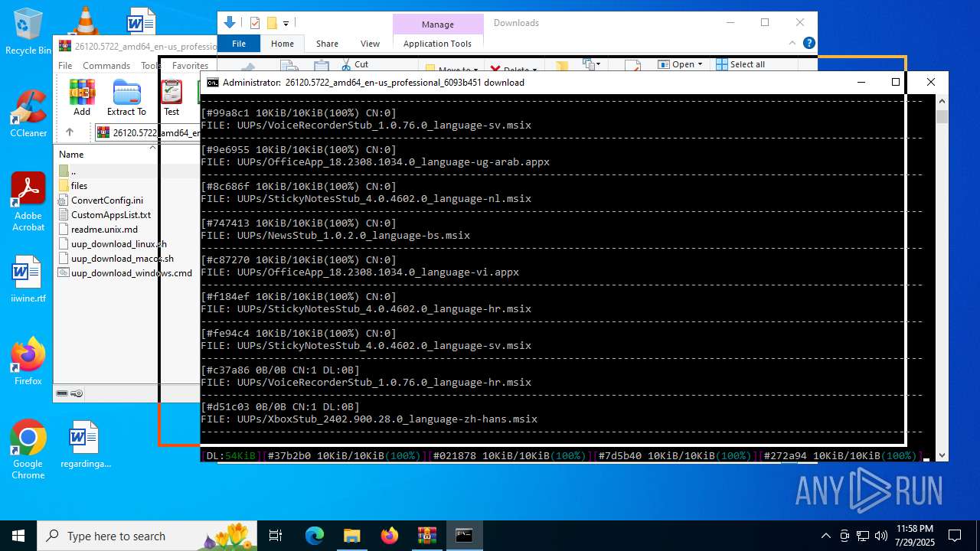The height and width of the screenshot is (551, 980).
Task: Open the Application Tools ribbon tab
Action: click(437, 44)
